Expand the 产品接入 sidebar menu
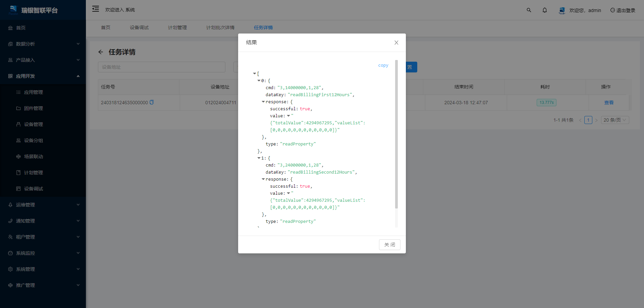 click(43, 60)
